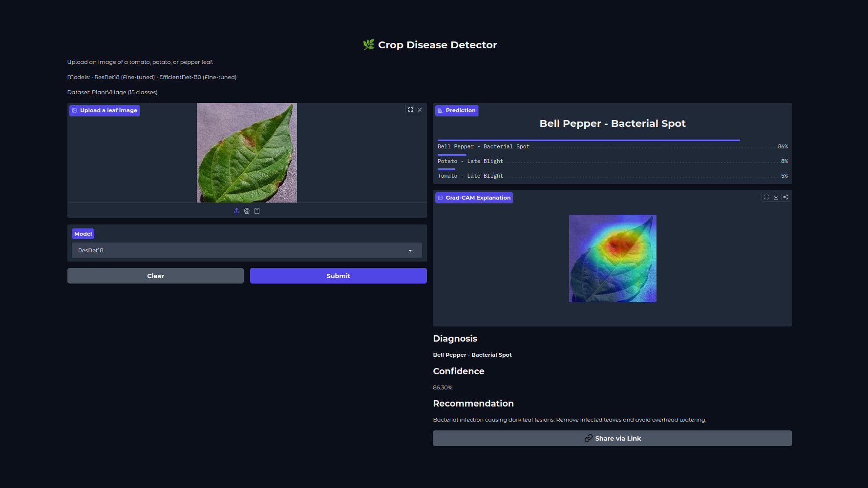Image resolution: width=868 pixels, height=488 pixels.
Task: Open the Model dropdown showing ResNet18
Action: pos(247,250)
